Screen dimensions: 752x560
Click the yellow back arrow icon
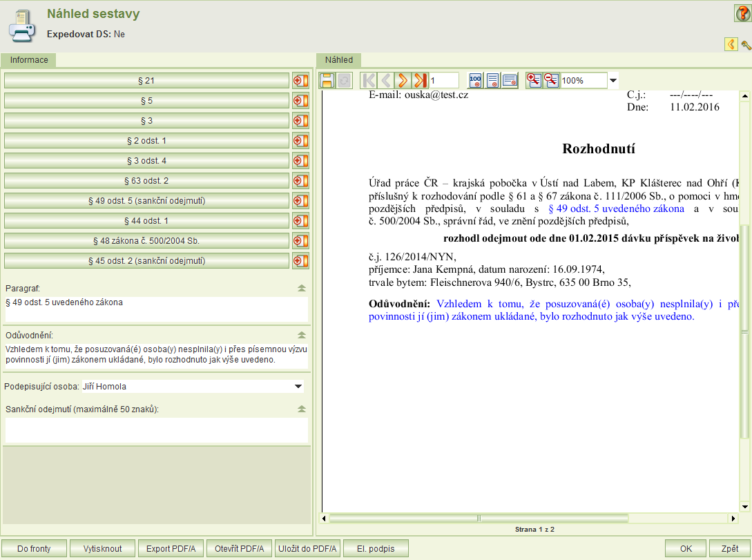tap(731, 45)
